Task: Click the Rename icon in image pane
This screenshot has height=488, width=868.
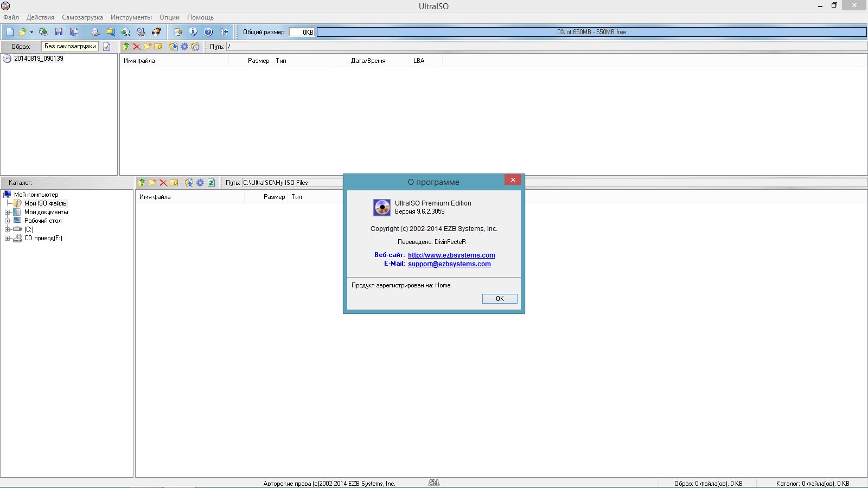Action: coord(158,47)
